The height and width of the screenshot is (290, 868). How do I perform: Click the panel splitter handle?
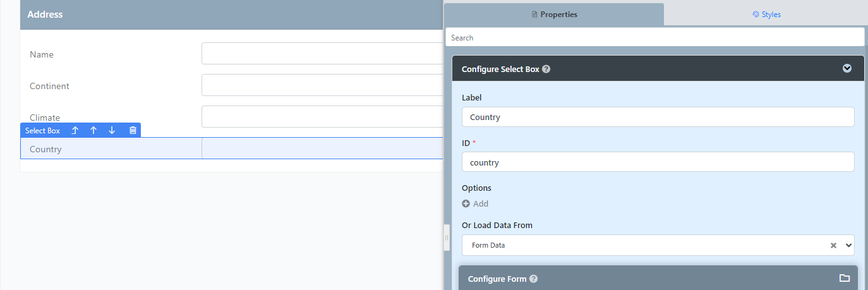[447, 238]
